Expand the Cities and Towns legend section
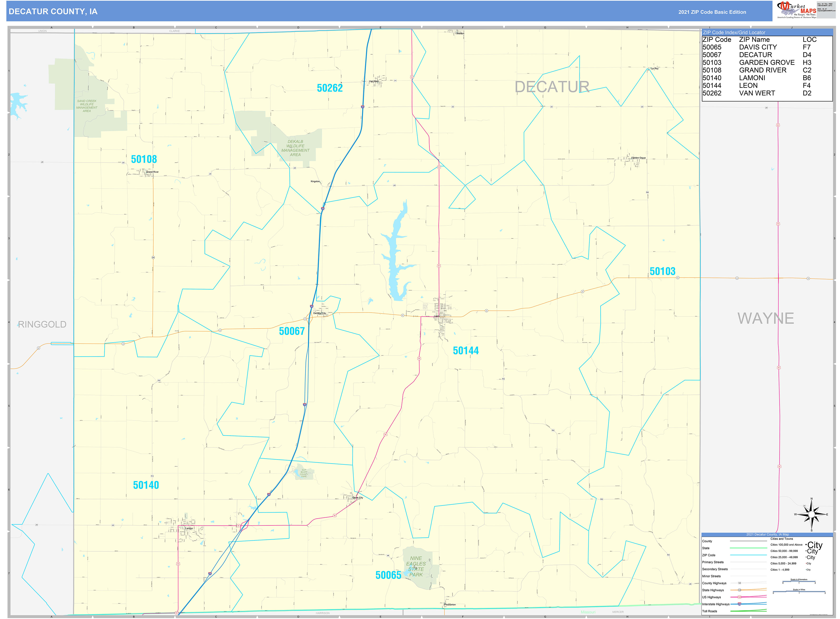The width and height of the screenshot is (840, 619). (781, 539)
